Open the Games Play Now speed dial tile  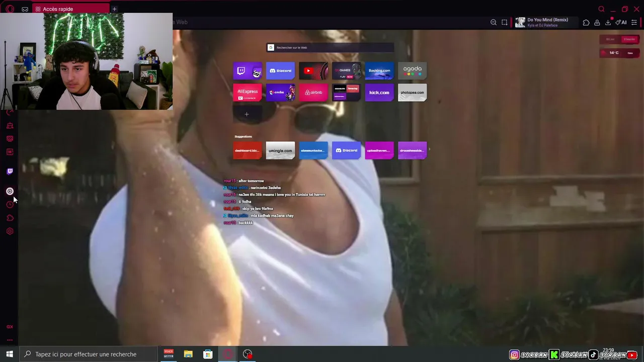coord(346,71)
